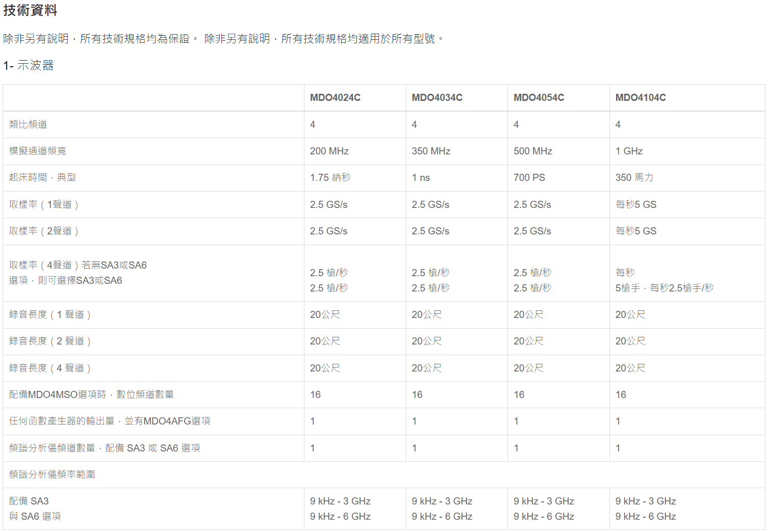Select the 頻譜分析儀頻率範圍 row
The image size is (768, 532).
383,474
